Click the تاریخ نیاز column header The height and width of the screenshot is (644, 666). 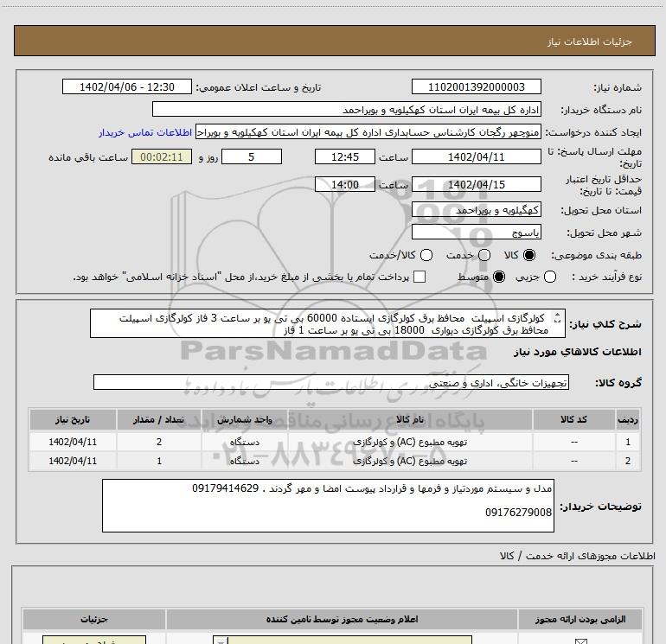coord(73,420)
